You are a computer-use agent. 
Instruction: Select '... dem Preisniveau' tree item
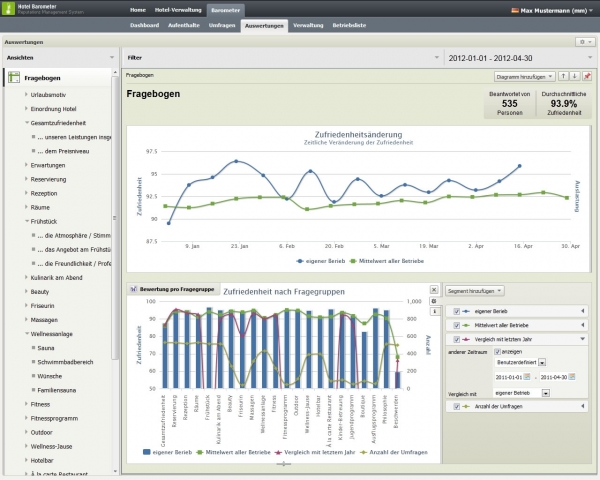click(x=63, y=151)
